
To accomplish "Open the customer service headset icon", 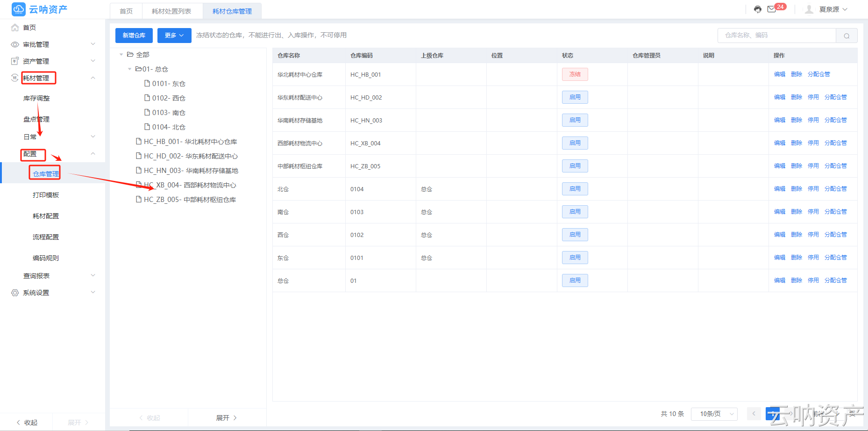I will pos(758,9).
